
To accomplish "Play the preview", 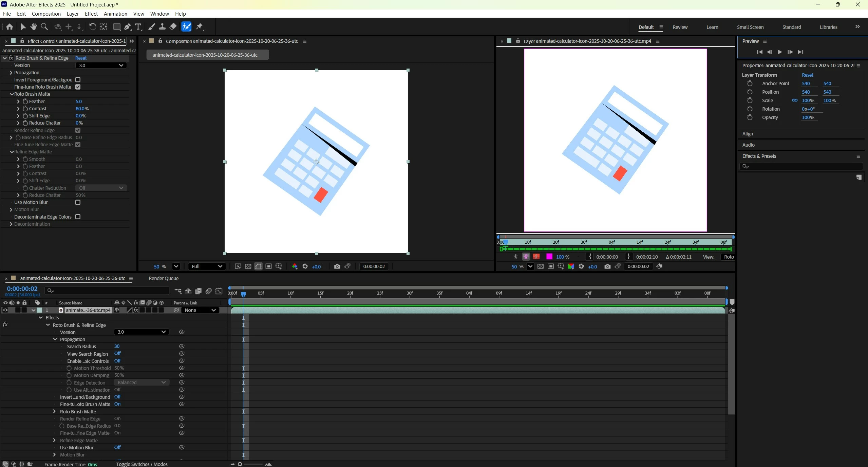I will 779,52.
